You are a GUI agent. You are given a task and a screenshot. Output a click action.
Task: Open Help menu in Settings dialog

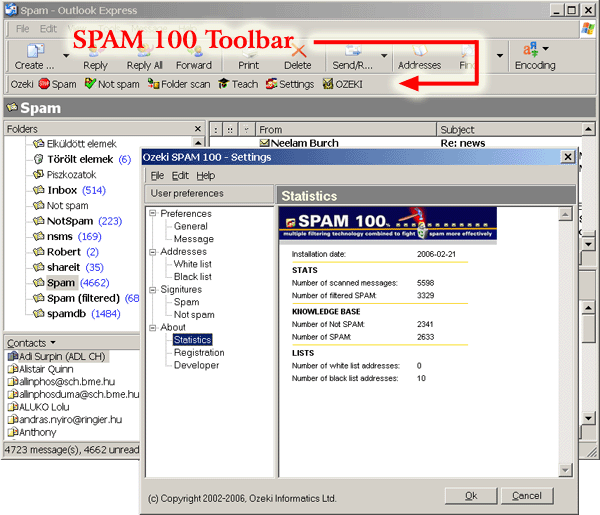click(x=206, y=176)
